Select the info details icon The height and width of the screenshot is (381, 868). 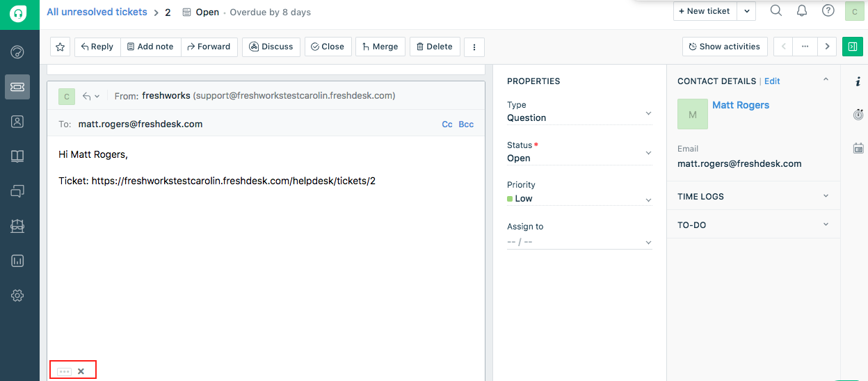tap(858, 81)
